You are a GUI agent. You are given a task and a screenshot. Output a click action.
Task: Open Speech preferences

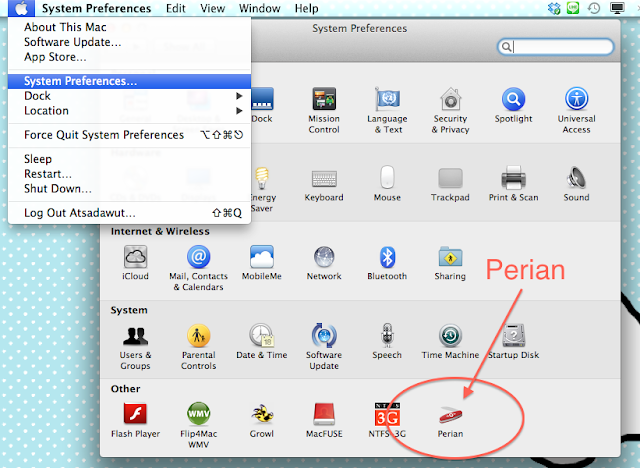(x=387, y=335)
